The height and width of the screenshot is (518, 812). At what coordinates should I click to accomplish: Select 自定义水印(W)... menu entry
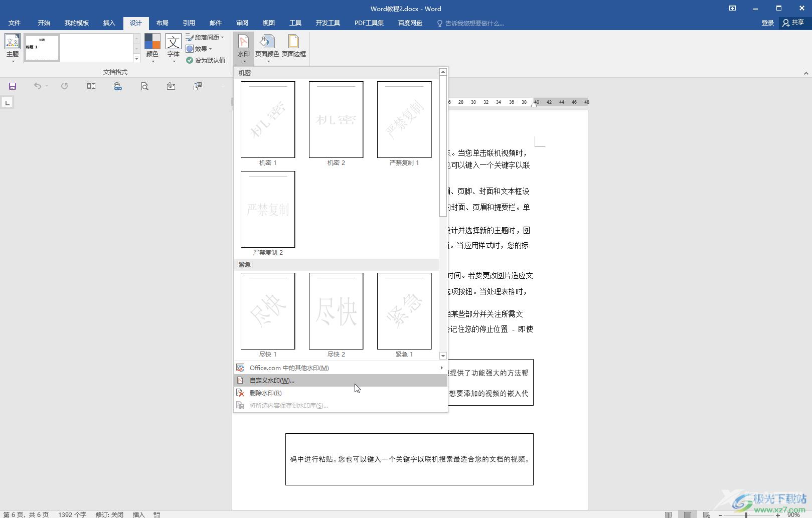click(341, 380)
